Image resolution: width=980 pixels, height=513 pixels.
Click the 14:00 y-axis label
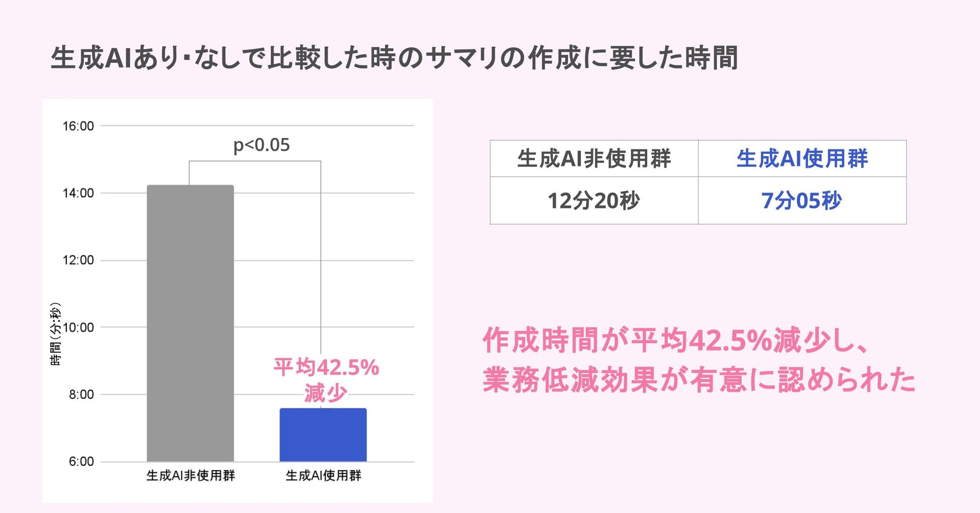(x=78, y=193)
